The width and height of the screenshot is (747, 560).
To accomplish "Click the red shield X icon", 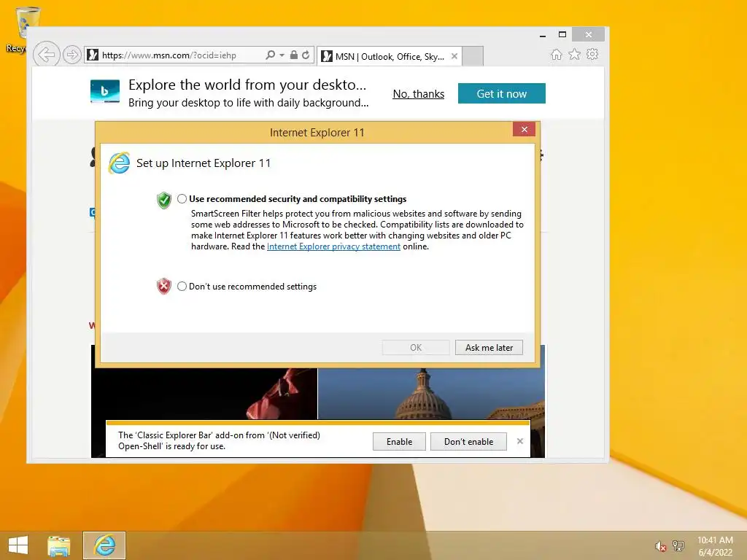I will click(x=164, y=286).
